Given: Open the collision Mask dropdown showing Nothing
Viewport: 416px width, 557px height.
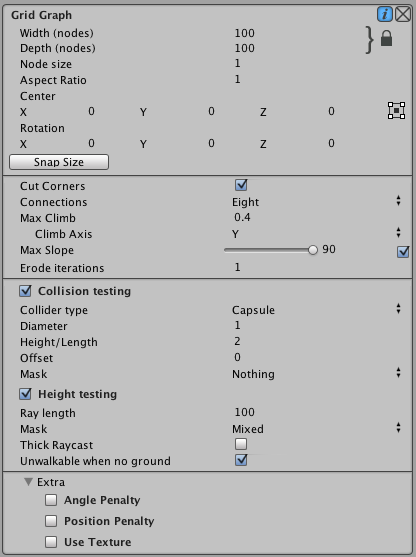Looking at the screenshot, I should point(316,374).
